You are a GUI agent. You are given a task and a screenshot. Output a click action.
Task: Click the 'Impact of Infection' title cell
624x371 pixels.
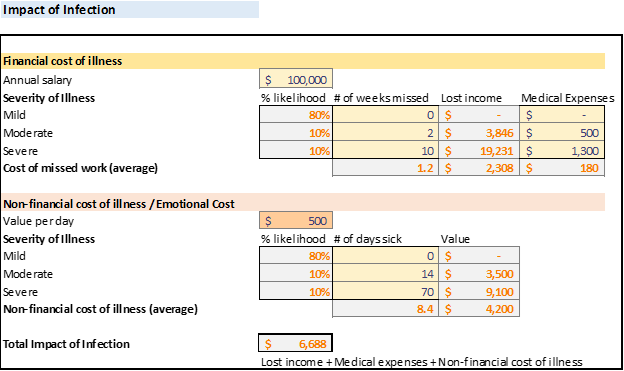pos(130,10)
